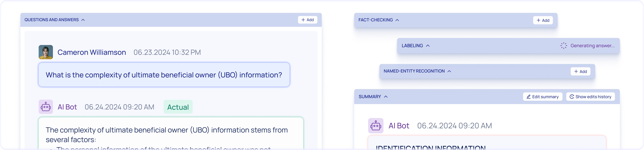Click the NAMED-ENTITY RECOGNITION title
The height and width of the screenshot is (150, 644).
coord(414,71)
